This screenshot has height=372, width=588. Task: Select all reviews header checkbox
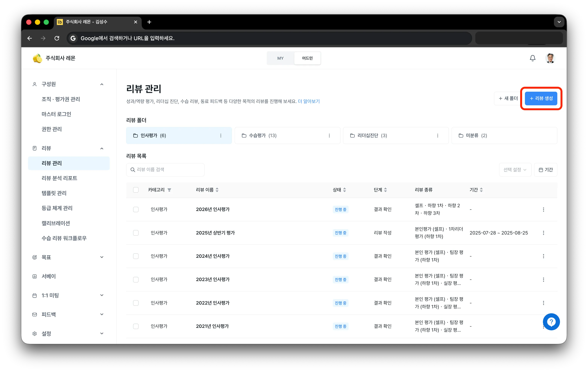point(136,190)
